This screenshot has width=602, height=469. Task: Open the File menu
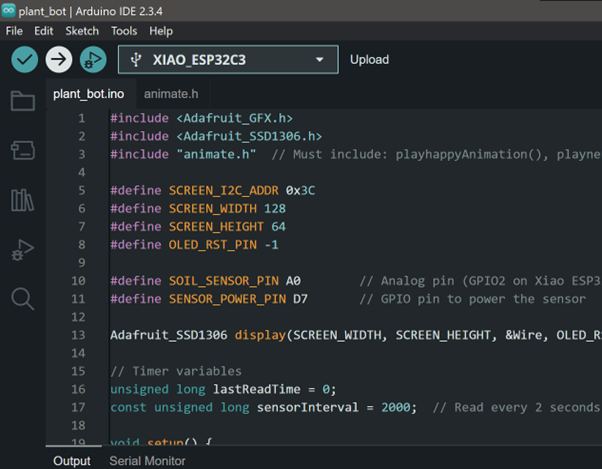click(x=14, y=31)
